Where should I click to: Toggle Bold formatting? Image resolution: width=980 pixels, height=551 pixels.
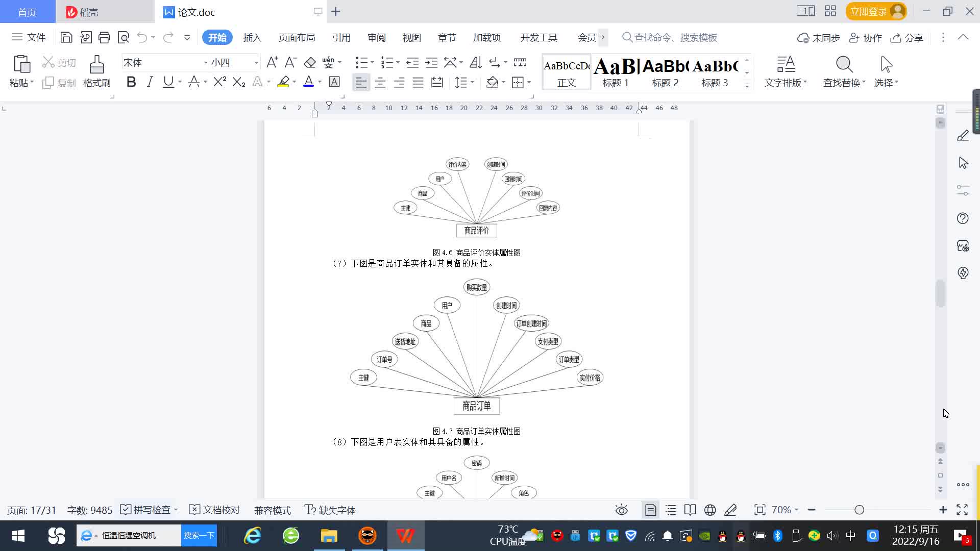click(x=131, y=82)
